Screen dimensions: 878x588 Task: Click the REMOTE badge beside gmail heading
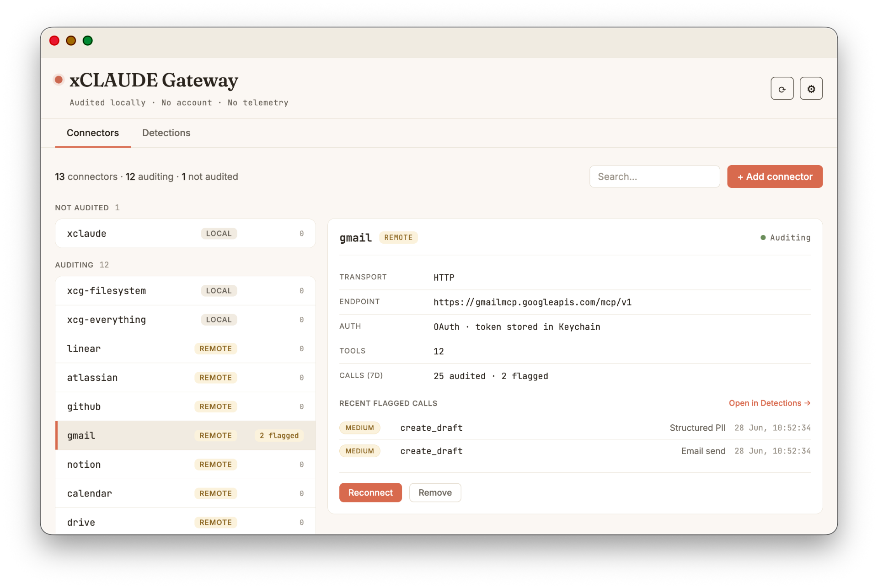click(398, 238)
